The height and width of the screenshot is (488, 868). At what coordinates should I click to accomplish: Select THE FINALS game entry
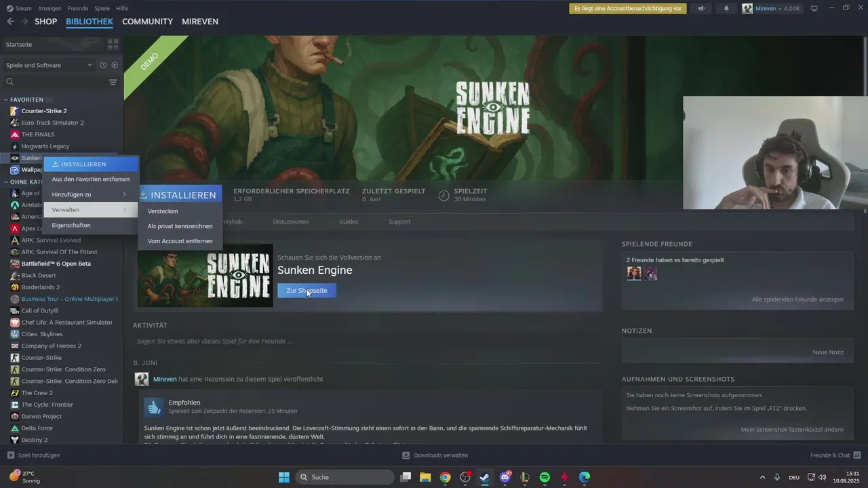(x=37, y=134)
